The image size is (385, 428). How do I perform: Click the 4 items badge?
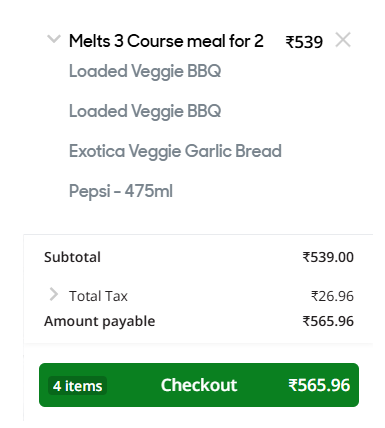tap(77, 386)
